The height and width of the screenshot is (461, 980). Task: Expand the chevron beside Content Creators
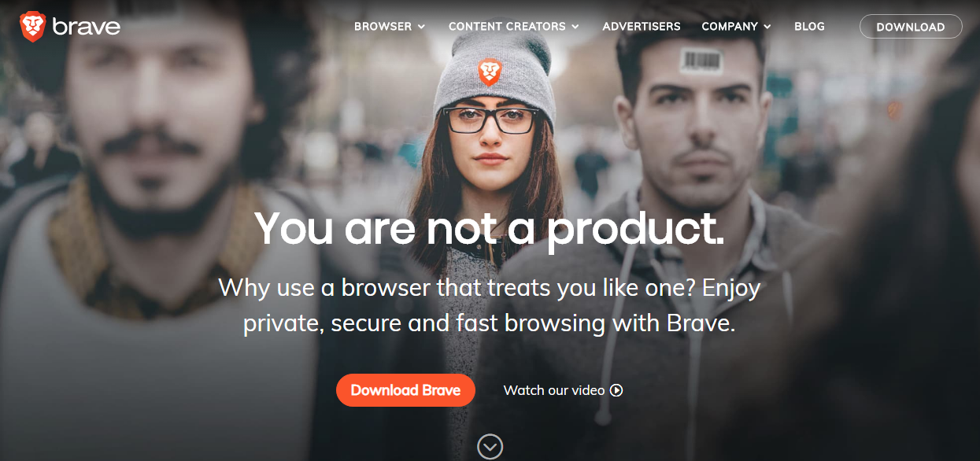575,27
